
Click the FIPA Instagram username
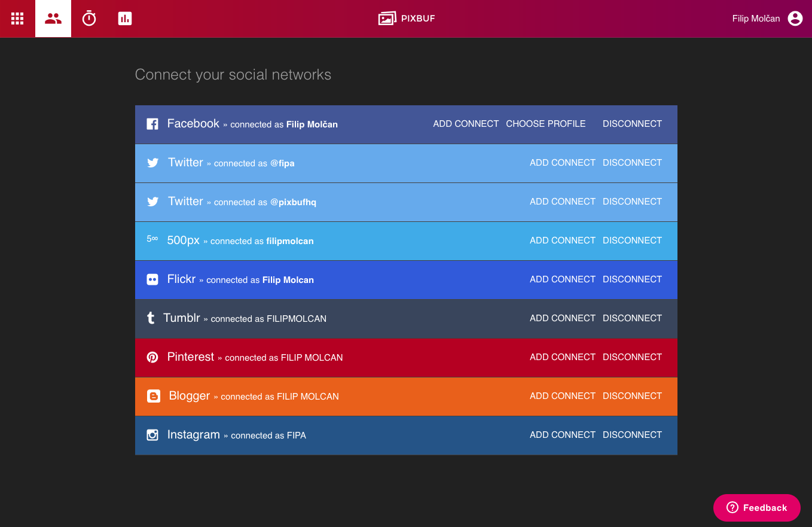(297, 435)
